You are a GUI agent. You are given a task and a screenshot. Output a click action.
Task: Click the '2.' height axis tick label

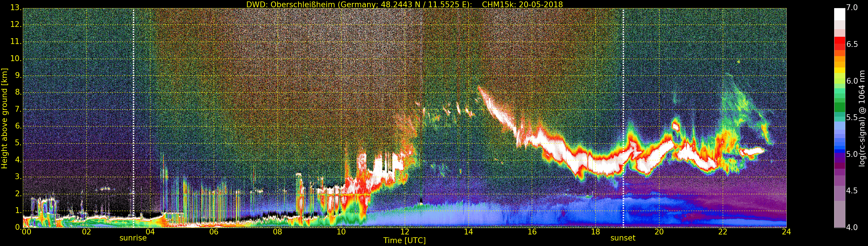pos(18,194)
